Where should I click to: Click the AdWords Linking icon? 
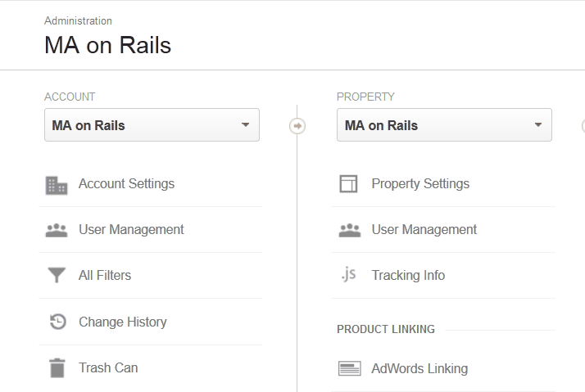350,369
